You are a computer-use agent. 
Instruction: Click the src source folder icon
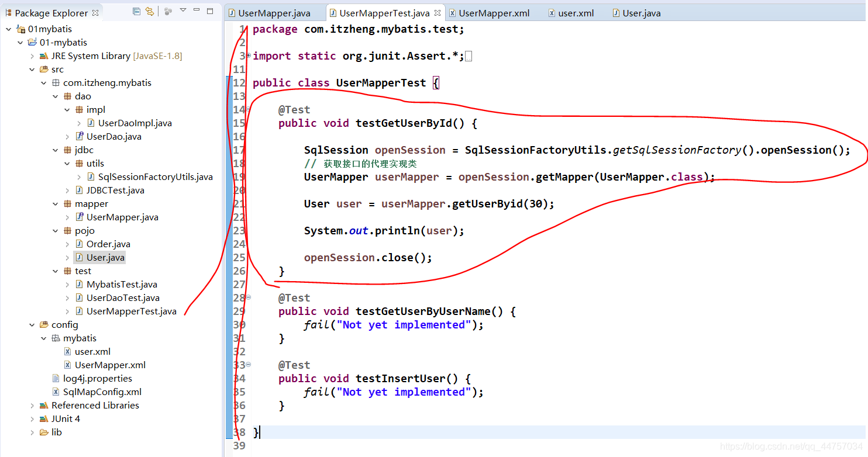coord(44,70)
